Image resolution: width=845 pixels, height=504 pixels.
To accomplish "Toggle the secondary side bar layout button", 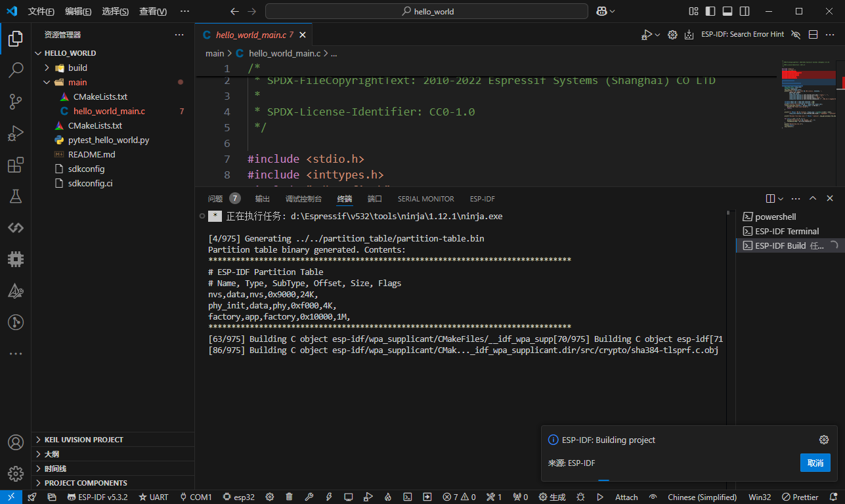I will point(745,11).
